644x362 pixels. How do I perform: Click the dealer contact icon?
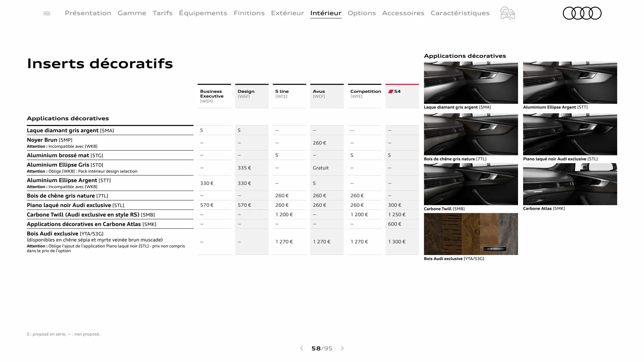pyautogui.click(x=508, y=13)
